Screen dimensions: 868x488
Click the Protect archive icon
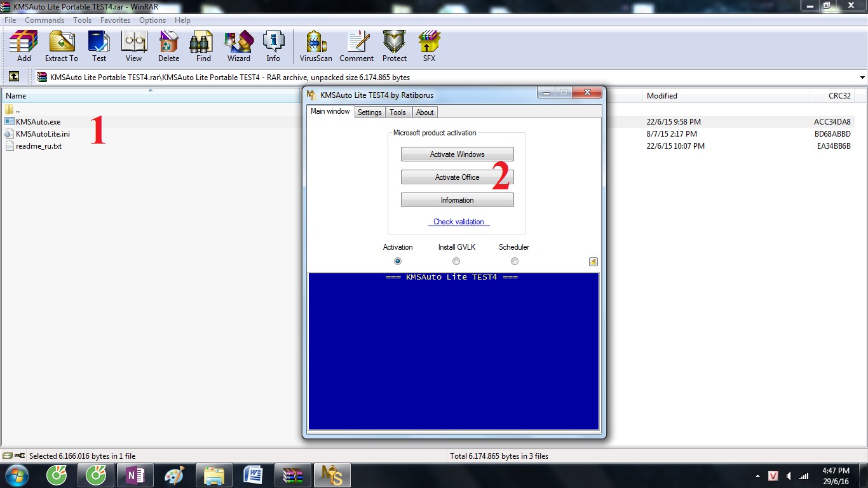pyautogui.click(x=394, y=46)
